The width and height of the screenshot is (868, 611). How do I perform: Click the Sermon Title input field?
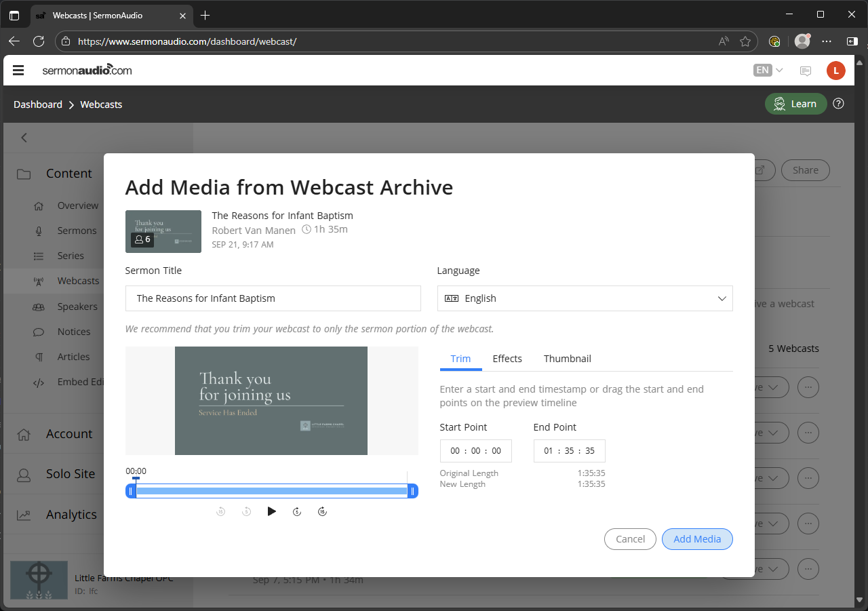pos(273,298)
